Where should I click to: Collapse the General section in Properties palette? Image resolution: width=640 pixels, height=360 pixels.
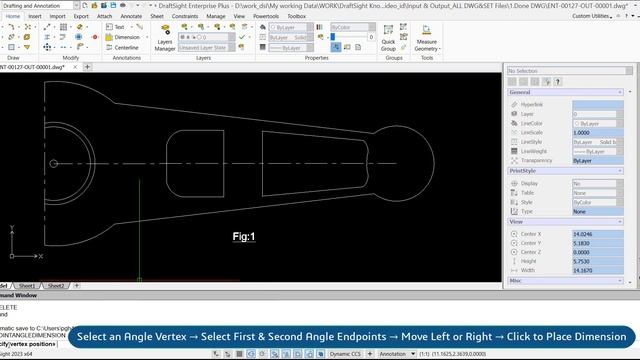[x=620, y=92]
